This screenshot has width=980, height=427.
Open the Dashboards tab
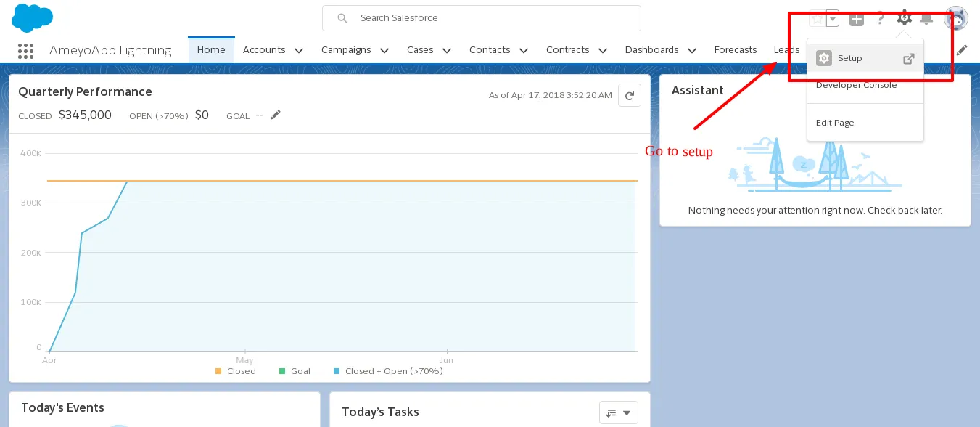(651, 50)
